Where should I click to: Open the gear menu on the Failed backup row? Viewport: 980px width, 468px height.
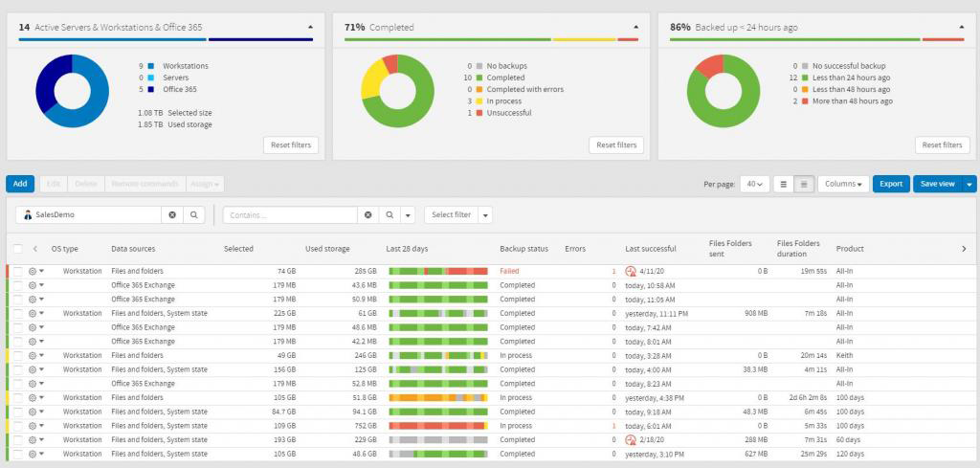coord(36,272)
